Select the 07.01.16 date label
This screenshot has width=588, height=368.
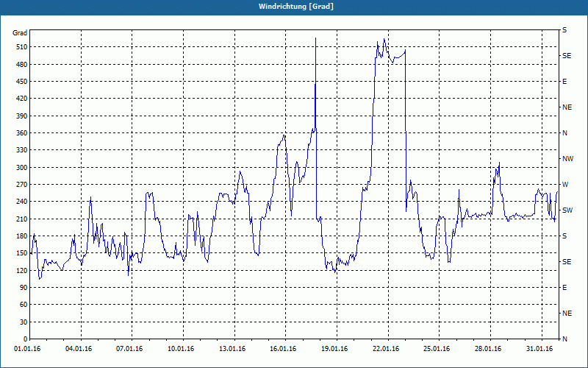[129, 349]
